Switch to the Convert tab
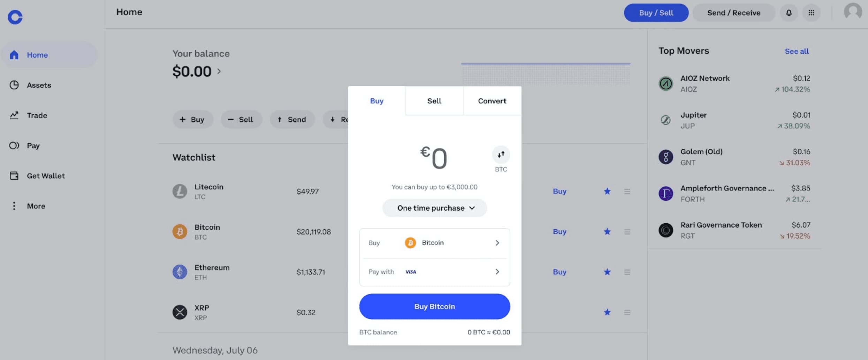Screen dimensions: 868x360 tap(492, 101)
